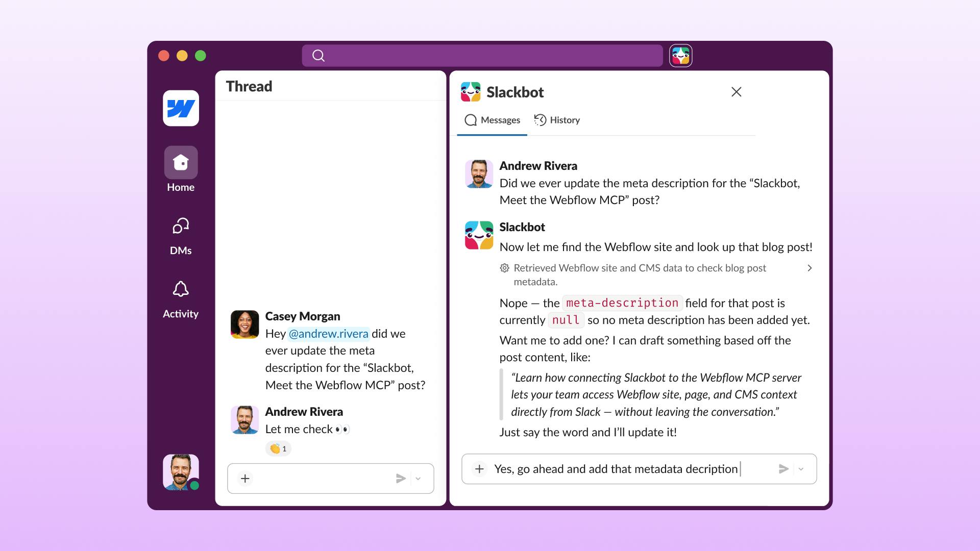The image size is (980, 551).
Task: Click send button in Thread input
Action: coord(401,479)
